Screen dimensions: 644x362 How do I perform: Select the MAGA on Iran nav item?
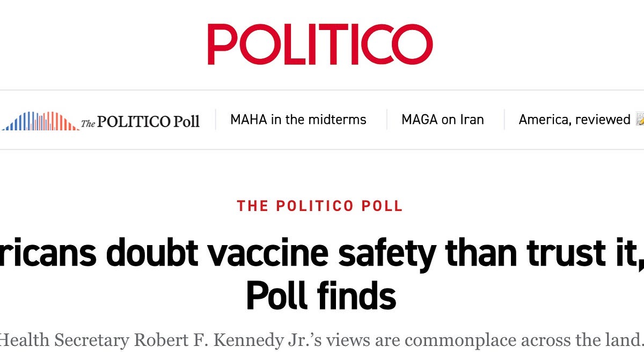click(x=443, y=120)
